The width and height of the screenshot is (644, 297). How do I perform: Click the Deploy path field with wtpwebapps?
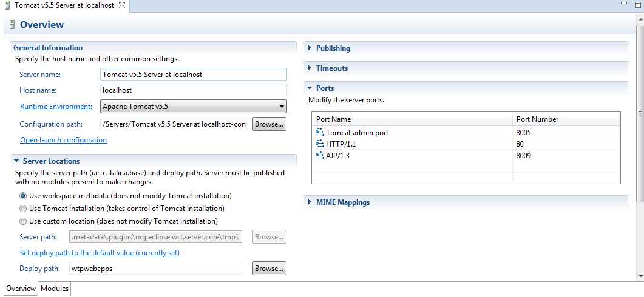click(x=155, y=269)
